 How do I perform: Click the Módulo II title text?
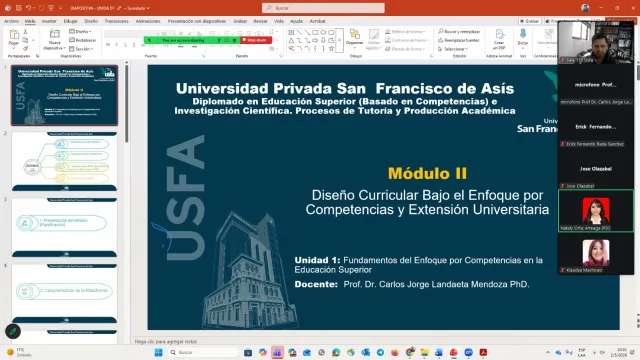tap(427, 173)
